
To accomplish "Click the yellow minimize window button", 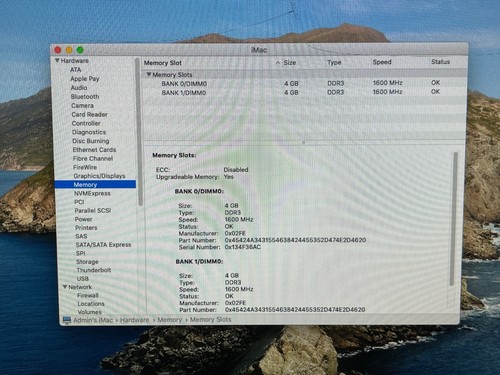I will (x=69, y=50).
